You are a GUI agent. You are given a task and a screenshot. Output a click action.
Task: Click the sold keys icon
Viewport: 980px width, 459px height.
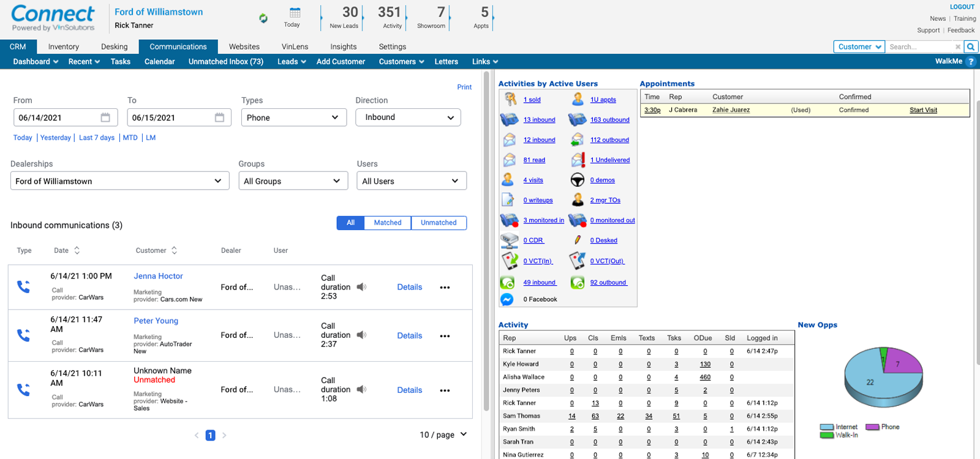[x=510, y=99]
